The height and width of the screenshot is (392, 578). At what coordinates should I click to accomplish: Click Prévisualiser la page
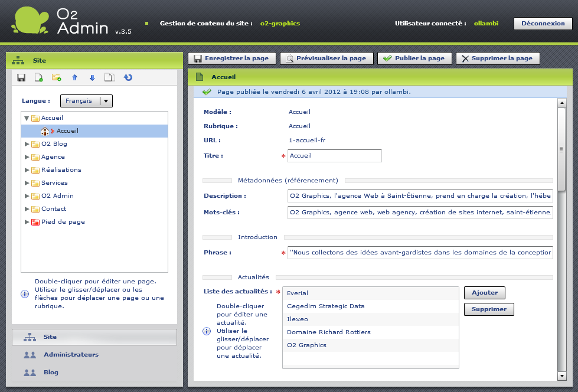click(326, 58)
